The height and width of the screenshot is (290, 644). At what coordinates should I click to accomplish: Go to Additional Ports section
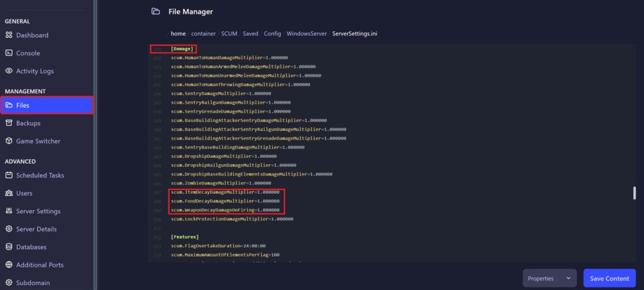click(40, 265)
